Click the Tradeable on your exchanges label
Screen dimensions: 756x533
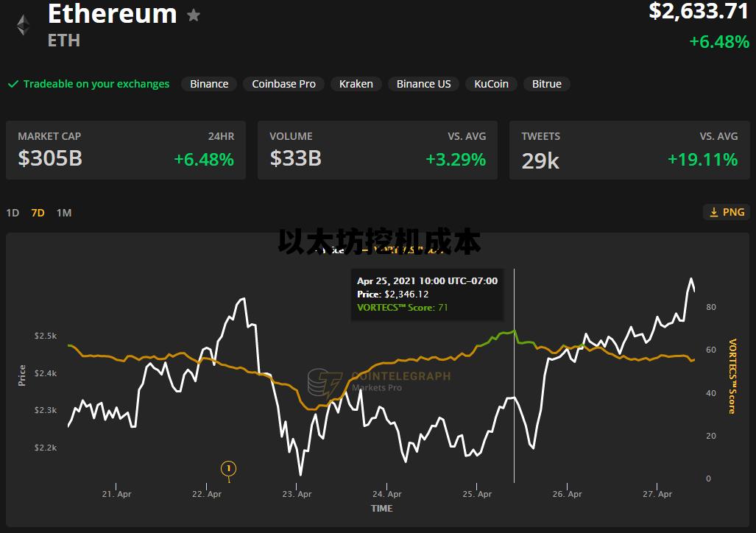tap(96, 84)
